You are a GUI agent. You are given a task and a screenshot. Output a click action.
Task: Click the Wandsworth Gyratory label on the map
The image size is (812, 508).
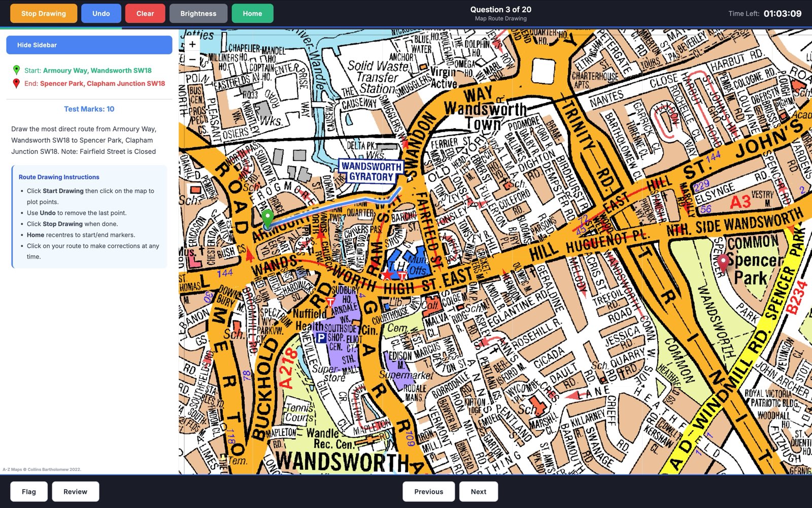(371, 171)
